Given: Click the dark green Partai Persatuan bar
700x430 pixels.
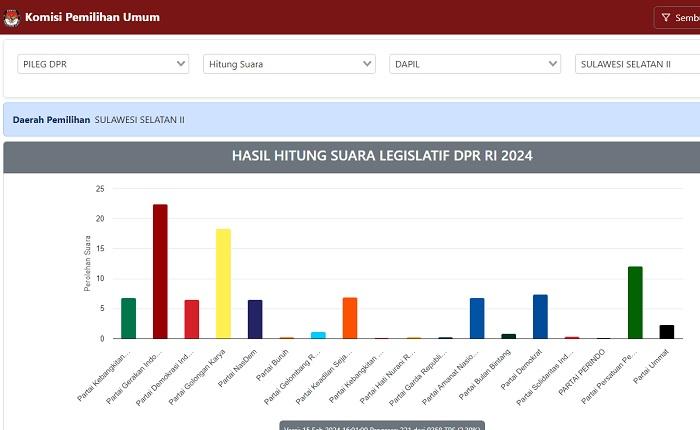Looking at the screenshot, I should point(635,302).
